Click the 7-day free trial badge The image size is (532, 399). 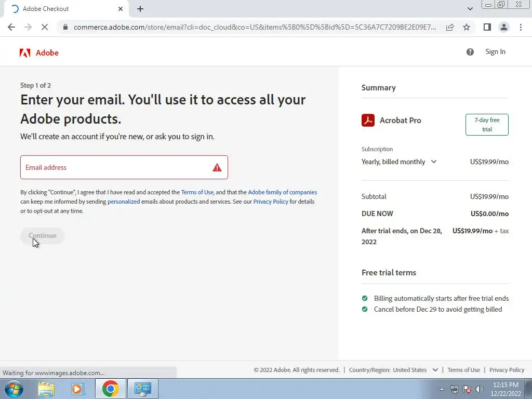(x=487, y=125)
